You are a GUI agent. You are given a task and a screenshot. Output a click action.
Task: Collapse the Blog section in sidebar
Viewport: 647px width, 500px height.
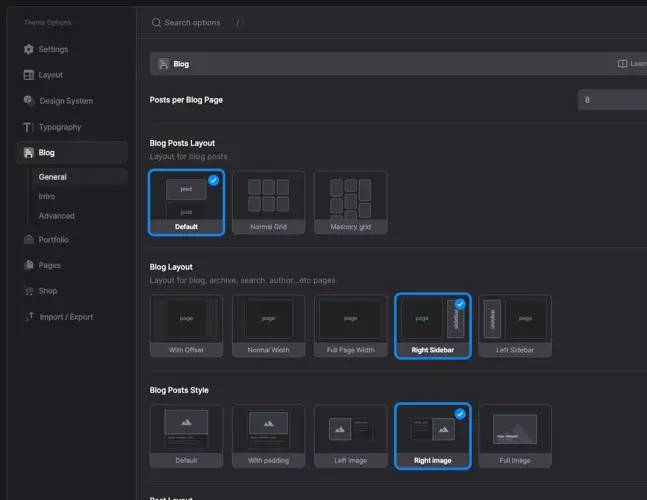[72, 153]
